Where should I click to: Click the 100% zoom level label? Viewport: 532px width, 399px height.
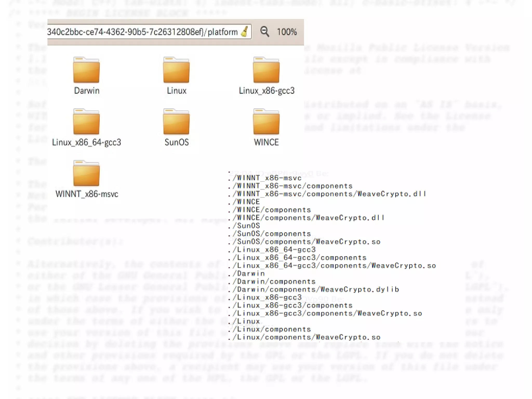click(287, 32)
